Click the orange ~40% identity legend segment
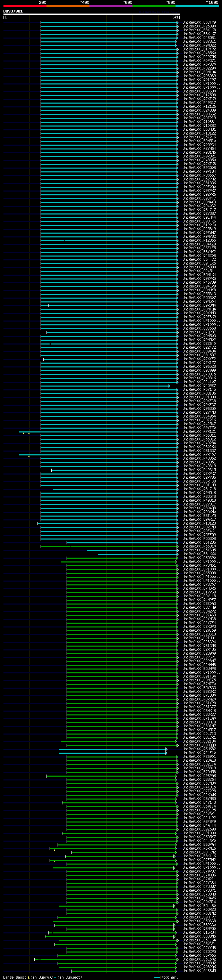 coord(68,6)
